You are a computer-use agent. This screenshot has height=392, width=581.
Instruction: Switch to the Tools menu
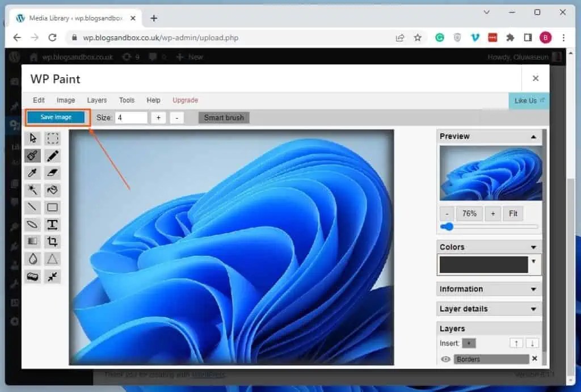pyautogui.click(x=127, y=100)
